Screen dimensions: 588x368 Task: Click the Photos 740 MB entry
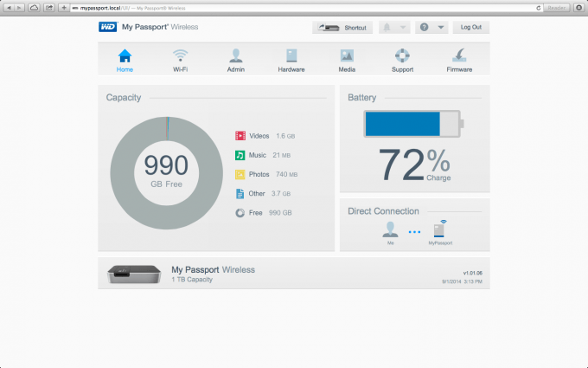[x=266, y=174]
